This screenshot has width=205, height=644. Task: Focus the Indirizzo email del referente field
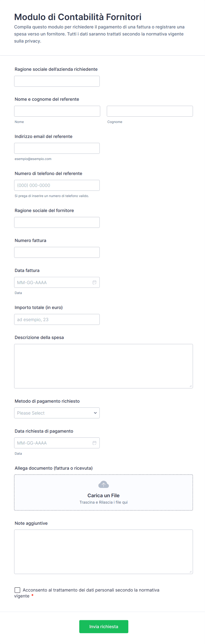click(x=57, y=148)
